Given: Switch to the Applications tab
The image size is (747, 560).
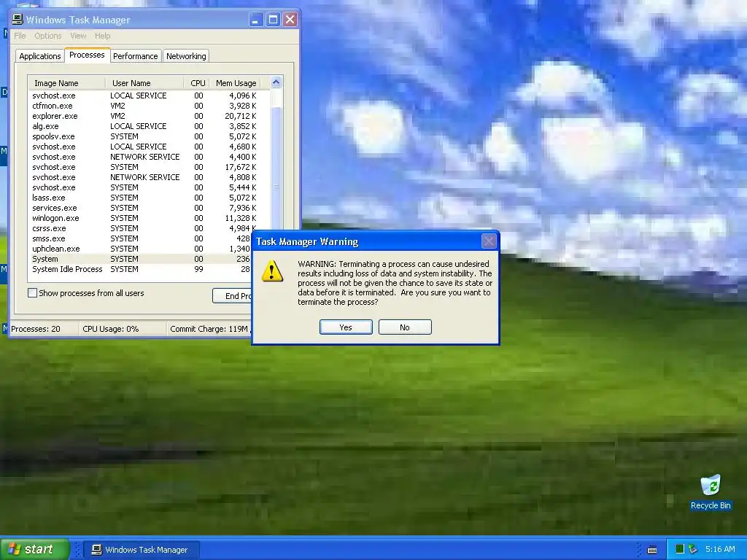Looking at the screenshot, I should click(x=40, y=56).
